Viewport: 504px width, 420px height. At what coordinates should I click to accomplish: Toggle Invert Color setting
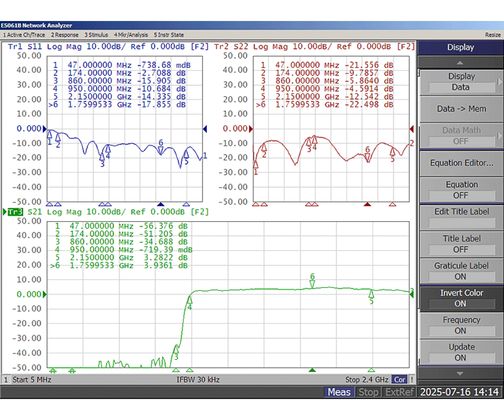coord(461,298)
